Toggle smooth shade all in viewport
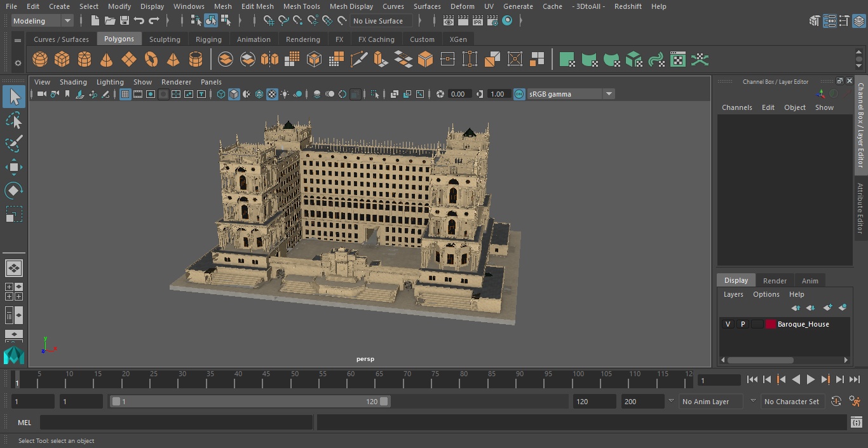Screen dimensions: 868x448 coord(234,94)
